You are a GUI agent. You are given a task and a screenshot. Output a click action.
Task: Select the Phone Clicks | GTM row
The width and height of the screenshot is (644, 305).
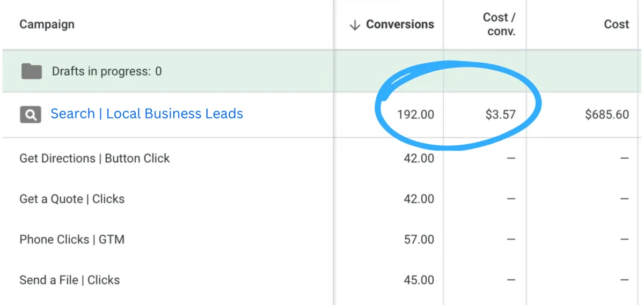tap(72, 240)
